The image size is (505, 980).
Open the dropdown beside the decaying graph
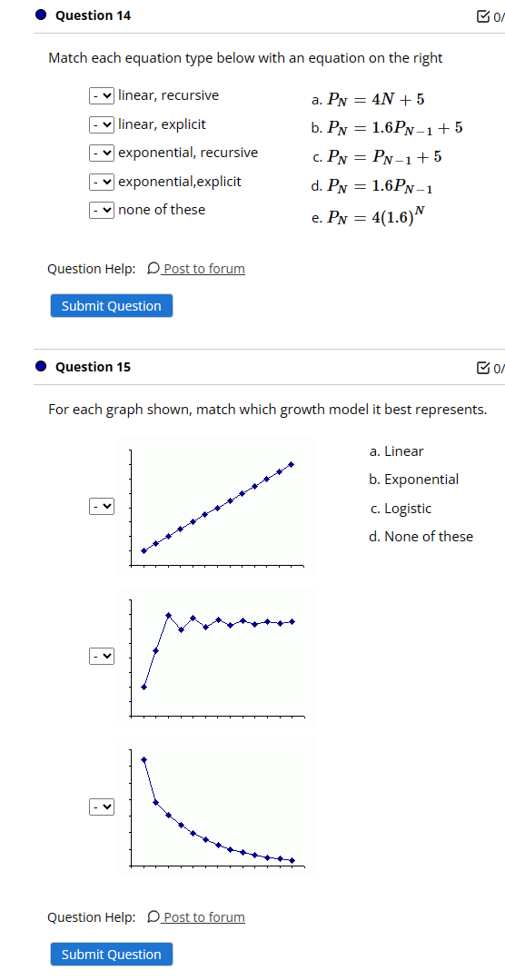[101, 807]
